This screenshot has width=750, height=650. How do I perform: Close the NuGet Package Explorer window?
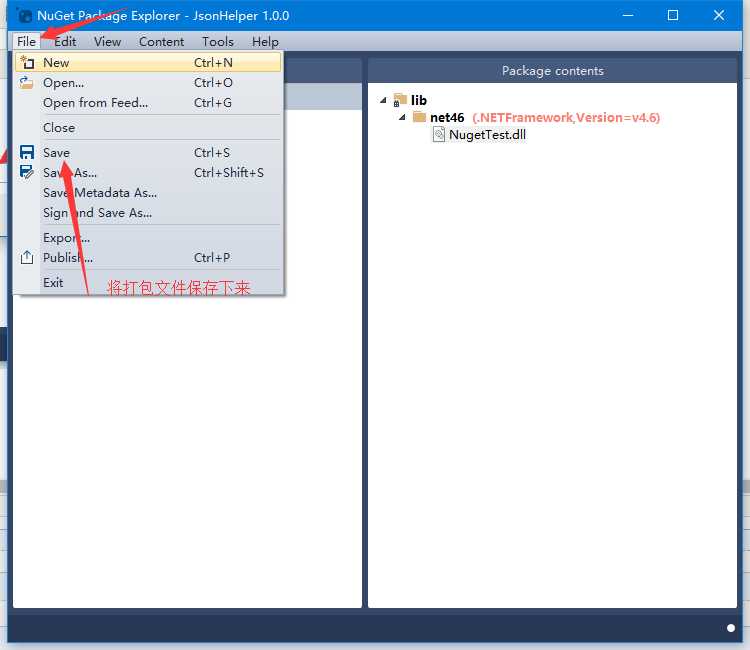pyautogui.click(x=718, y=15)
